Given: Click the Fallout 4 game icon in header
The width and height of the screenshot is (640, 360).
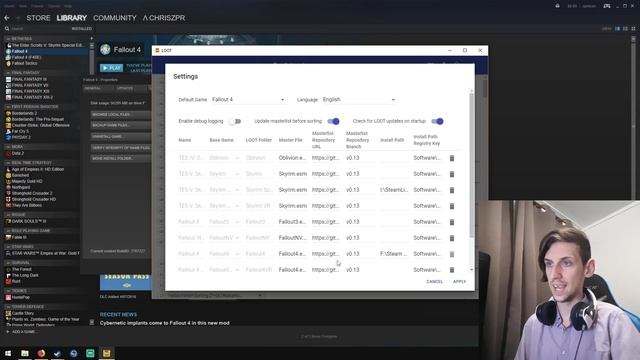Looking at the screenshot, I should click(x=105, y=49).
